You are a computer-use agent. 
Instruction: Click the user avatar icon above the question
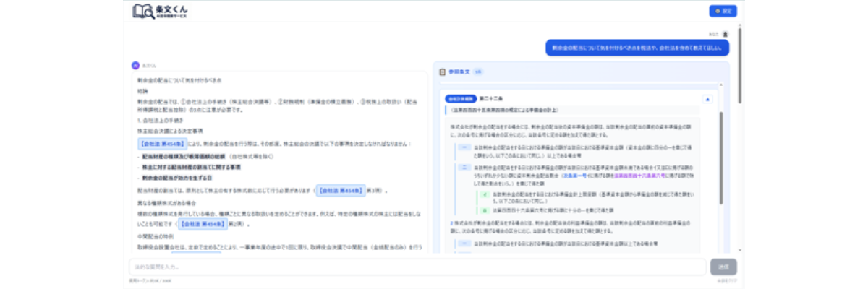726,34
